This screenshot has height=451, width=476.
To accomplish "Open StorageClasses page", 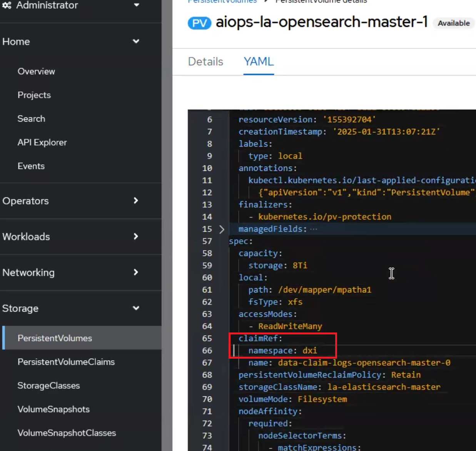I will coord(48,386).
